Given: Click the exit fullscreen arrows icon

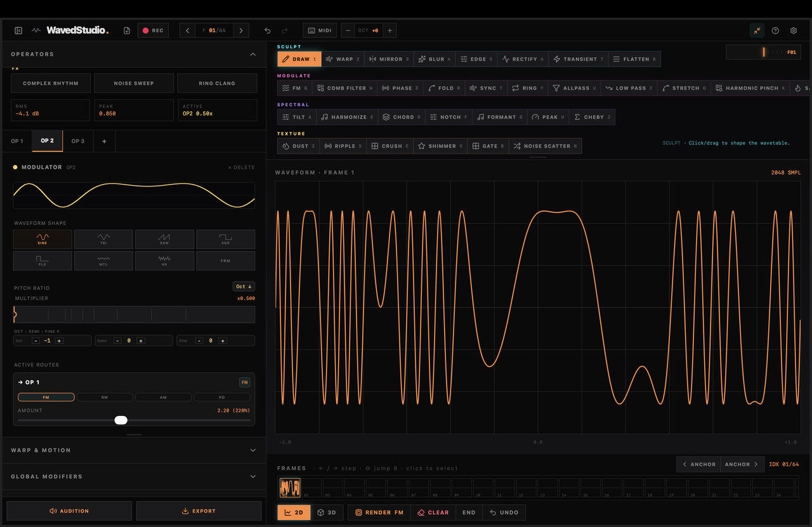Looking at the screenshot, I should pos(757,30).
